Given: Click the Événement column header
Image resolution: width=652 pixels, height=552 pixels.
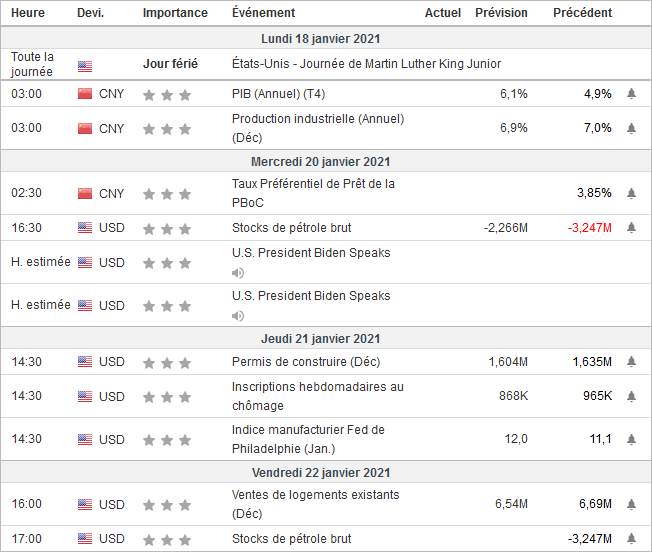Looking at the screenshot, I should click(263, 13).
